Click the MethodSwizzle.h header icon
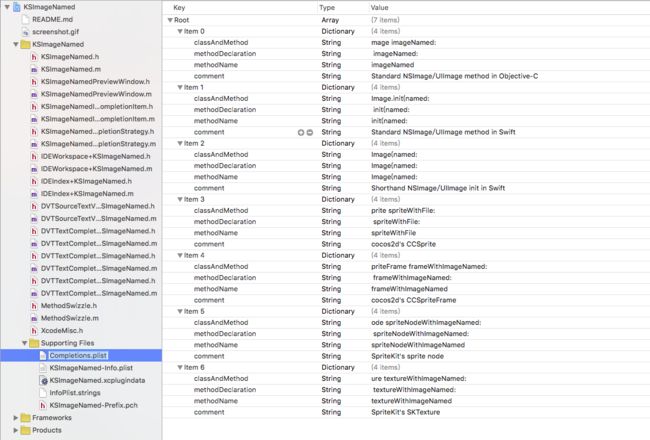Screen dimensions: 650x440 tap(34, 306)
